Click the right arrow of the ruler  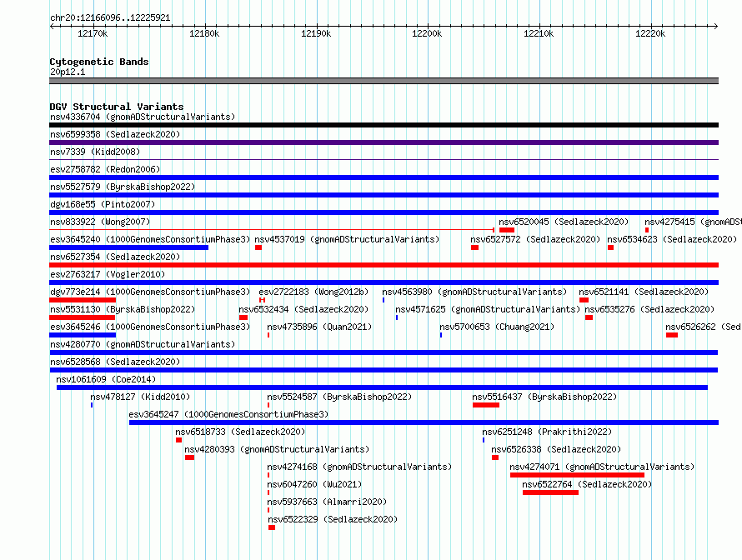[x=715, y=26]
